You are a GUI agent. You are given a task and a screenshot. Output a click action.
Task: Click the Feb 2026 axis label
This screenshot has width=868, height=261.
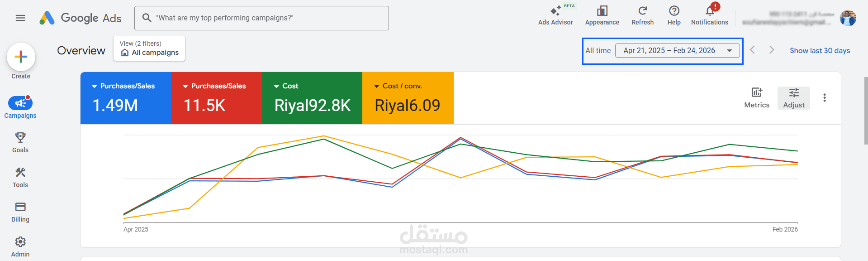785,229
